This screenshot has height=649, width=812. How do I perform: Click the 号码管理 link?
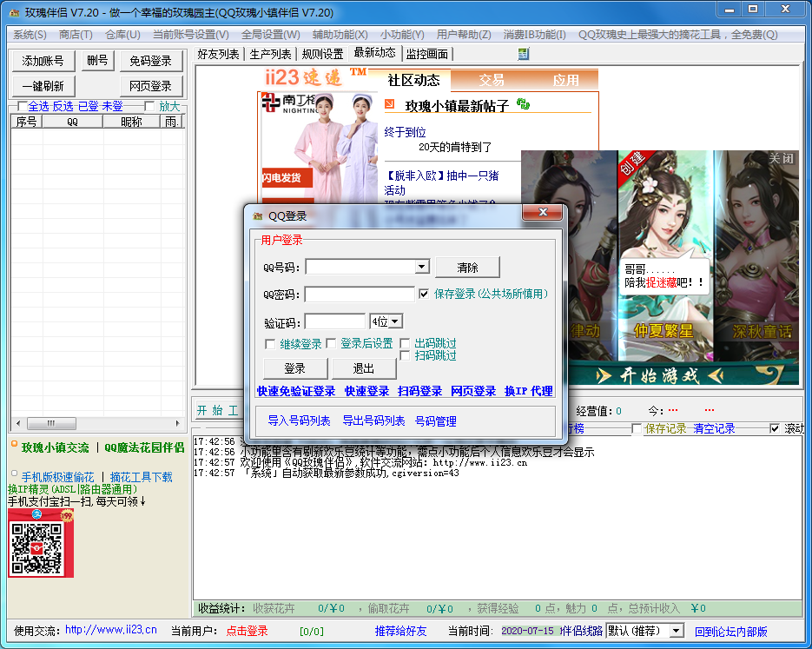(x=435, y=421)
